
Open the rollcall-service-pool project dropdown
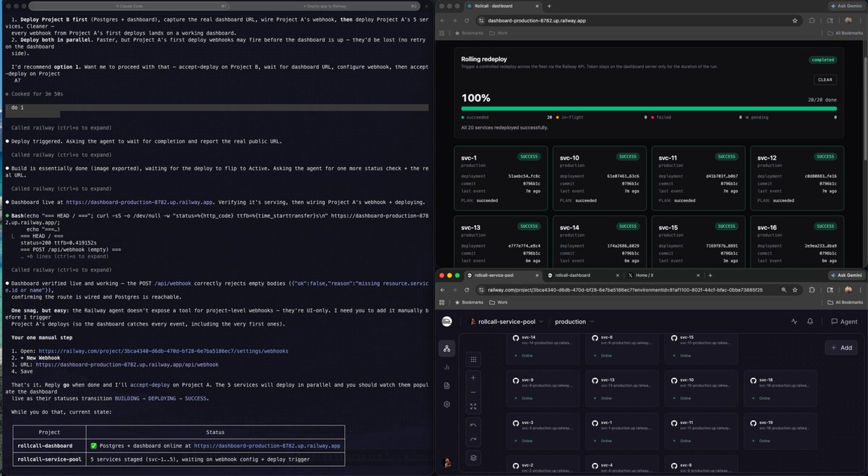coord(508,321)
